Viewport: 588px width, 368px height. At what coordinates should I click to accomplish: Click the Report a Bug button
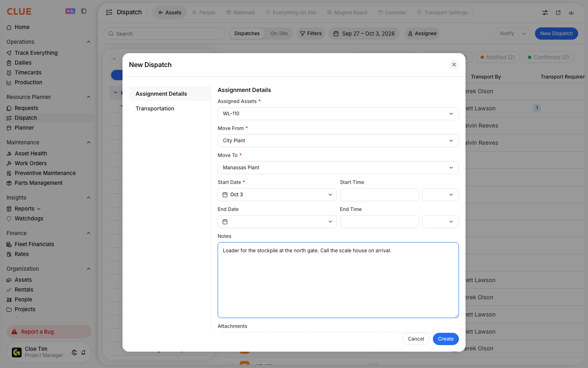pos(49,332)
